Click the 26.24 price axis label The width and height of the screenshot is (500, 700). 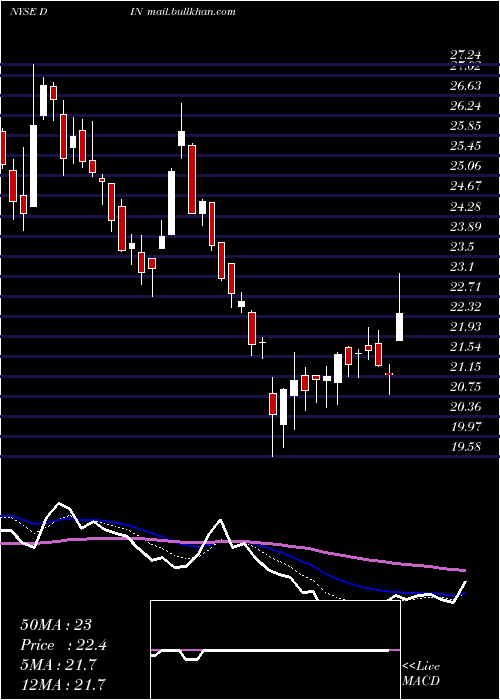click(x=465, y=105)
